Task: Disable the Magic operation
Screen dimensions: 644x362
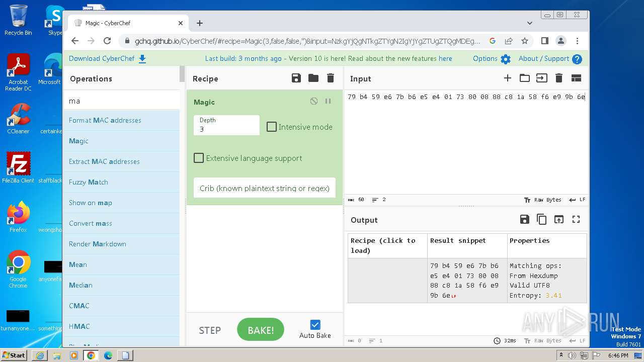Action: pyautogui.click(x=314, y=101)
